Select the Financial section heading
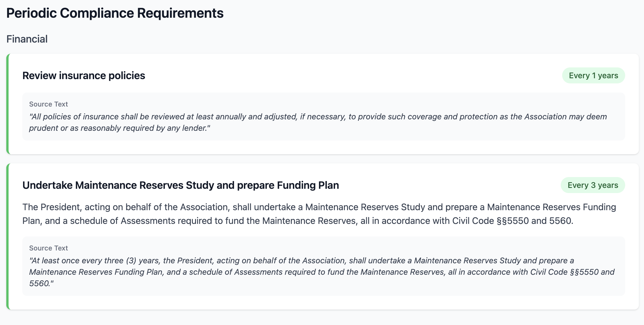644x325 pixels. (27, 39)
